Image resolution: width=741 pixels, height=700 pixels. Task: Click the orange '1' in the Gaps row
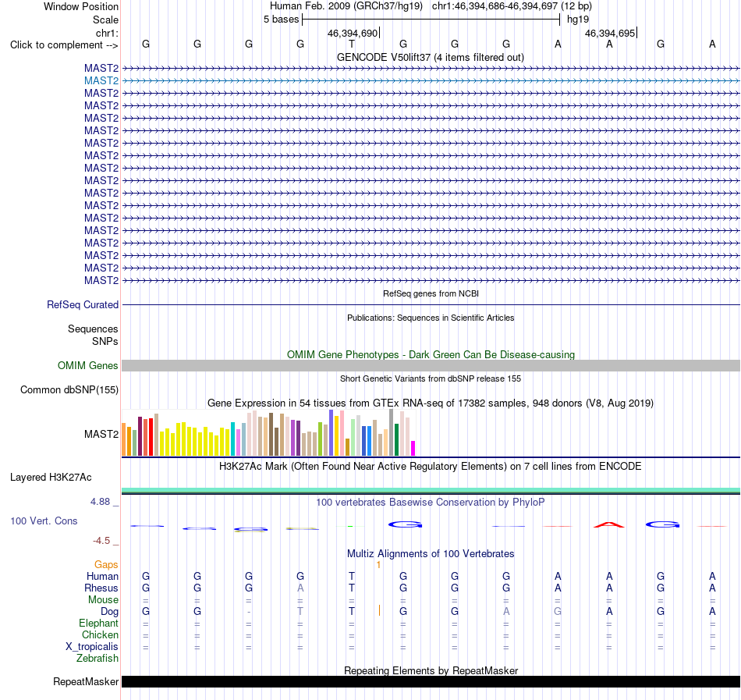(x=378, y=565)
